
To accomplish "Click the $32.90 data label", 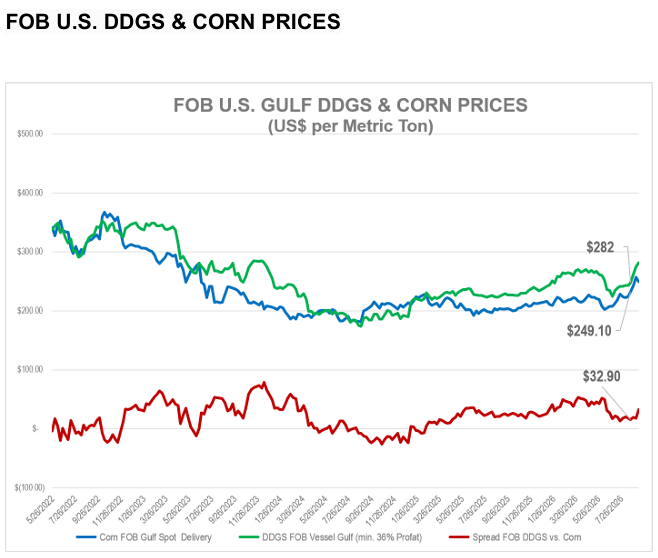I will (601, 376).
